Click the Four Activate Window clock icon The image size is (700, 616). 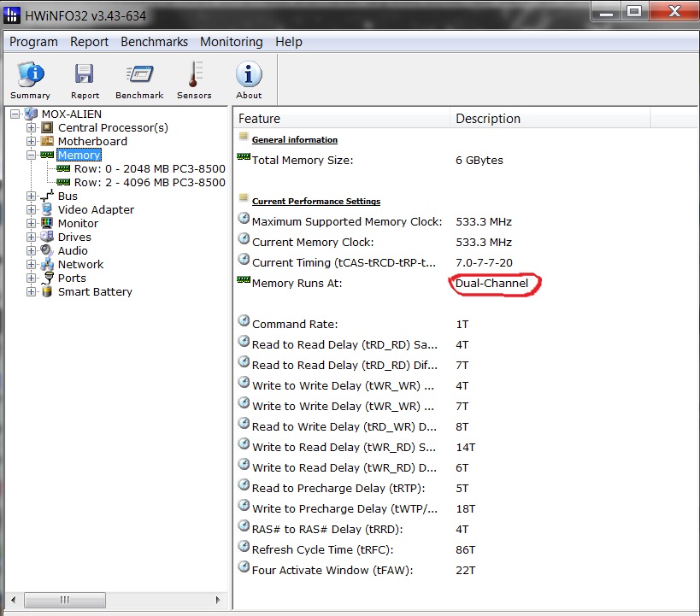244,566
